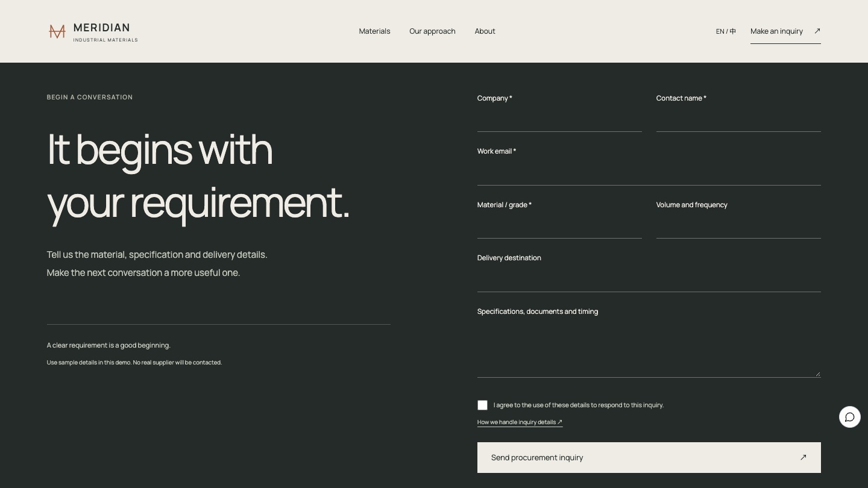Click the arrow beside Make an inquiry
Screen dimensions: 868x488
pyautogui.click(x=817, y=31)
